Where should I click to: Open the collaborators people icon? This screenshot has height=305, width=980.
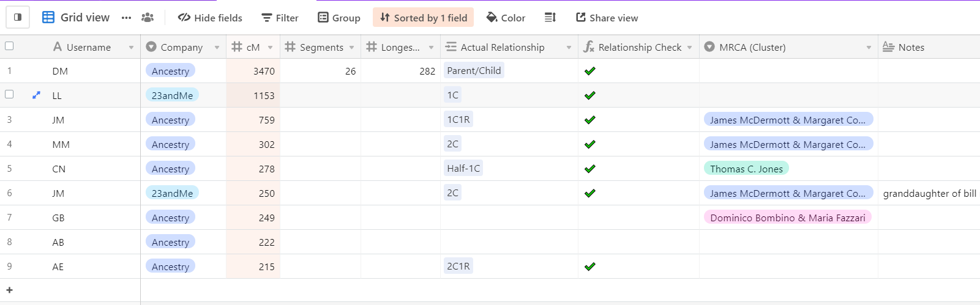pos(148,18)
